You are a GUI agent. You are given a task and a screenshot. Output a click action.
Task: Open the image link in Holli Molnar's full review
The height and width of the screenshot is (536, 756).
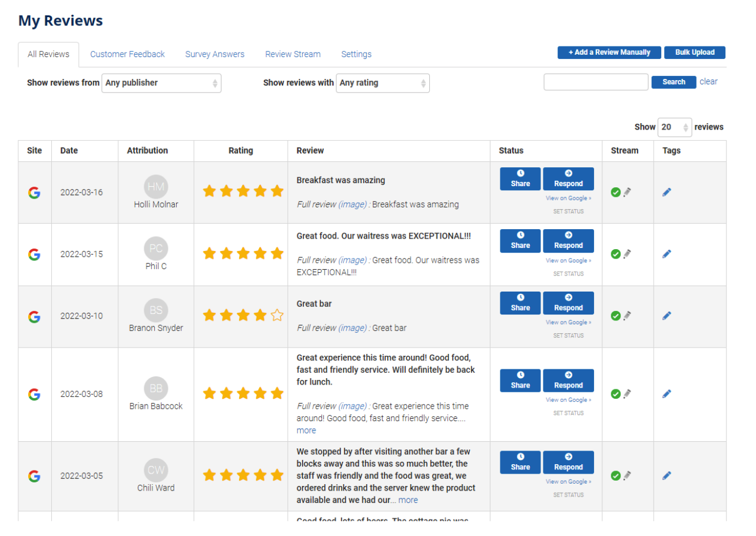[353, 204]
